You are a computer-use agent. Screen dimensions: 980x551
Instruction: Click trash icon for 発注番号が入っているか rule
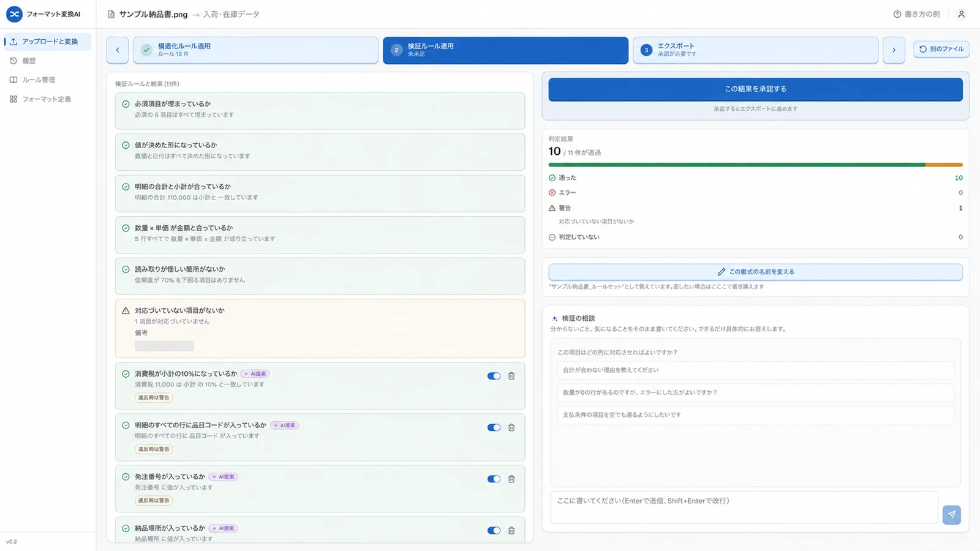(511, 479)
